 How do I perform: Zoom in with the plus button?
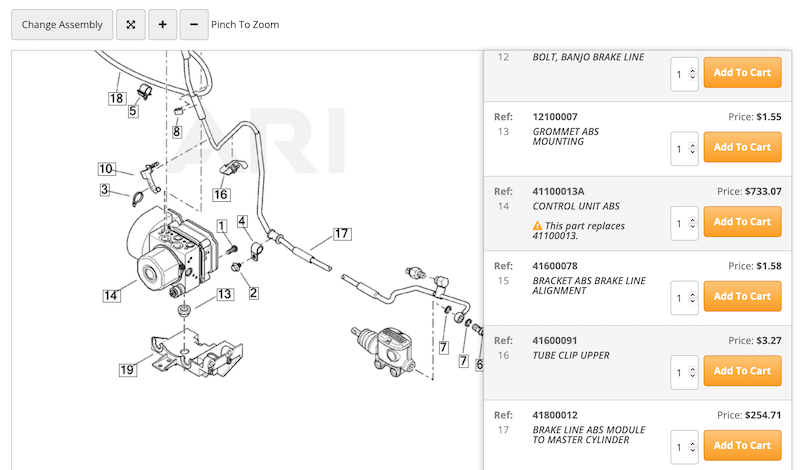pos(162,24)
